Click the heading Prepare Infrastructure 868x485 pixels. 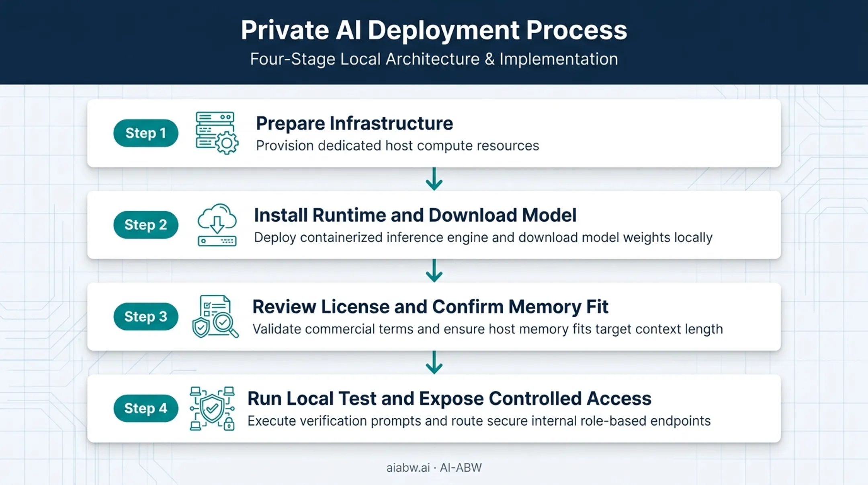pyautogui.click(x=354, y=123)
